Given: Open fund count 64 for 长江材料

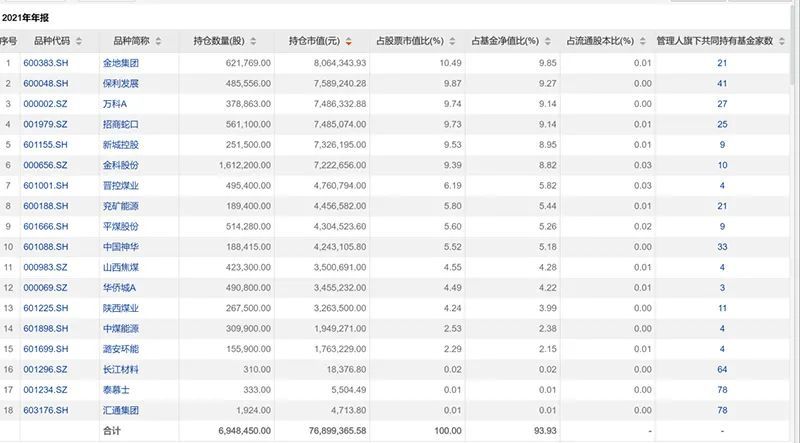Looking at the screenshot, I should (x=722, y=369).
